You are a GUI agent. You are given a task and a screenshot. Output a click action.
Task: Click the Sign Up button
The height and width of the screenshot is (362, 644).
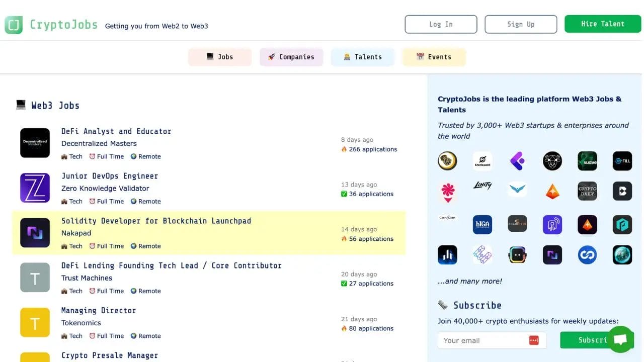521,24
